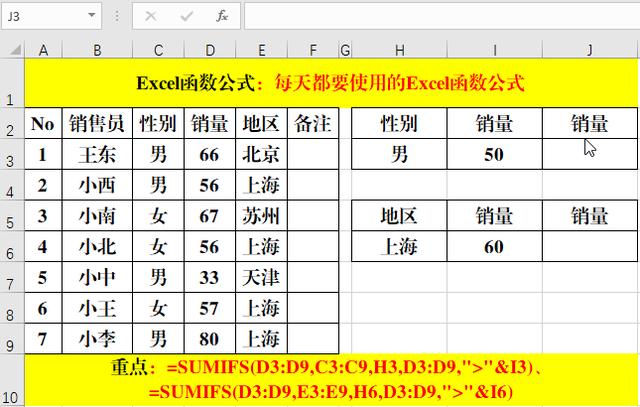Click the '销量' header in cell I5
Viewport: 640px width, 407px height.
495,216
